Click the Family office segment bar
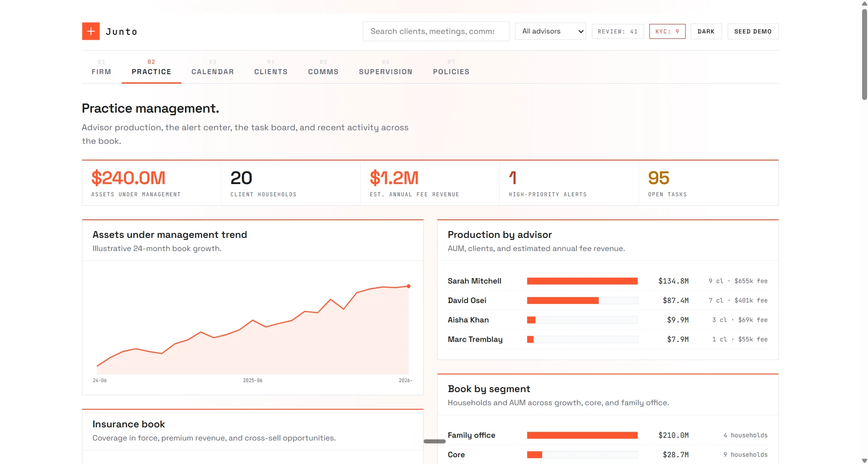Screen dimensions: 868x464 (582, 435)
